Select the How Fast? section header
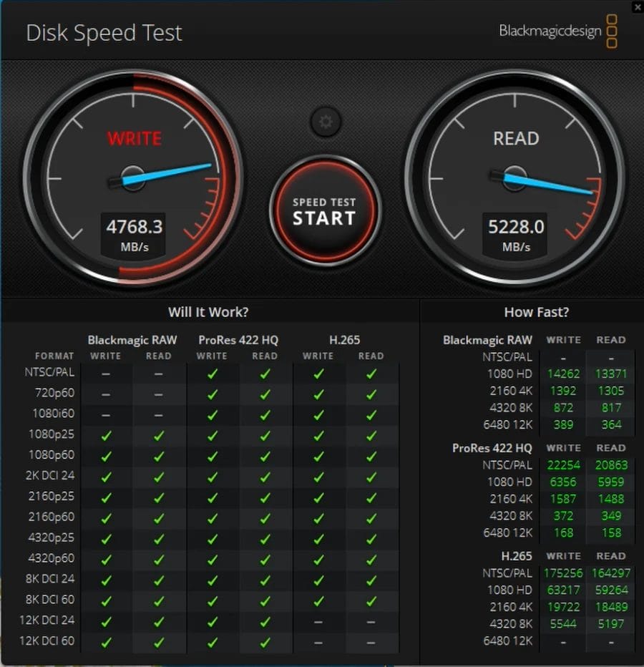Viewport: 644px width, 667px height. [536, 312]
